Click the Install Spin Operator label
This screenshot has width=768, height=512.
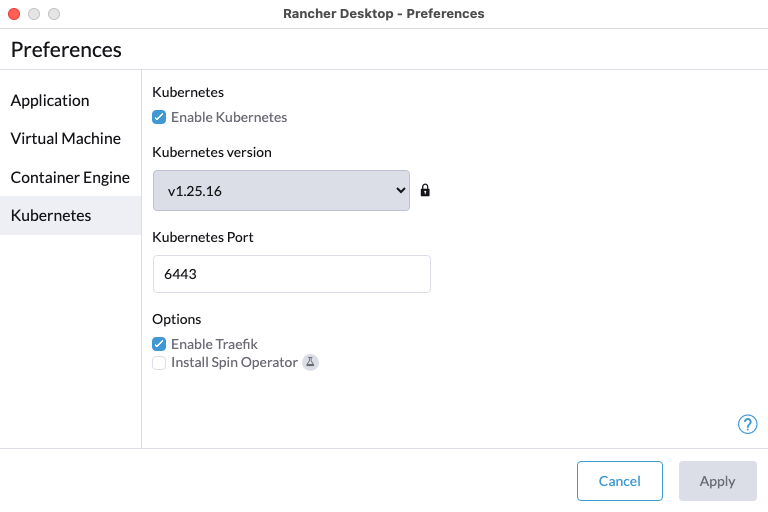click(234, 362)
